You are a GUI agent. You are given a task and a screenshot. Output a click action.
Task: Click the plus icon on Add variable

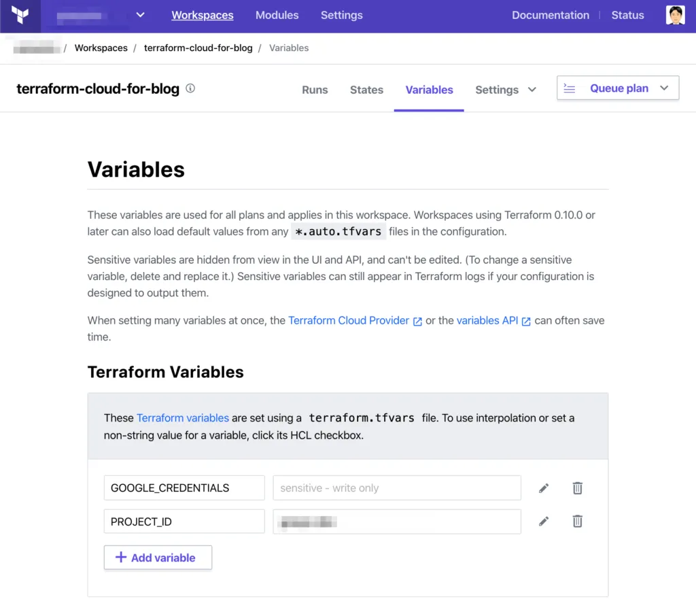(121, 557)
